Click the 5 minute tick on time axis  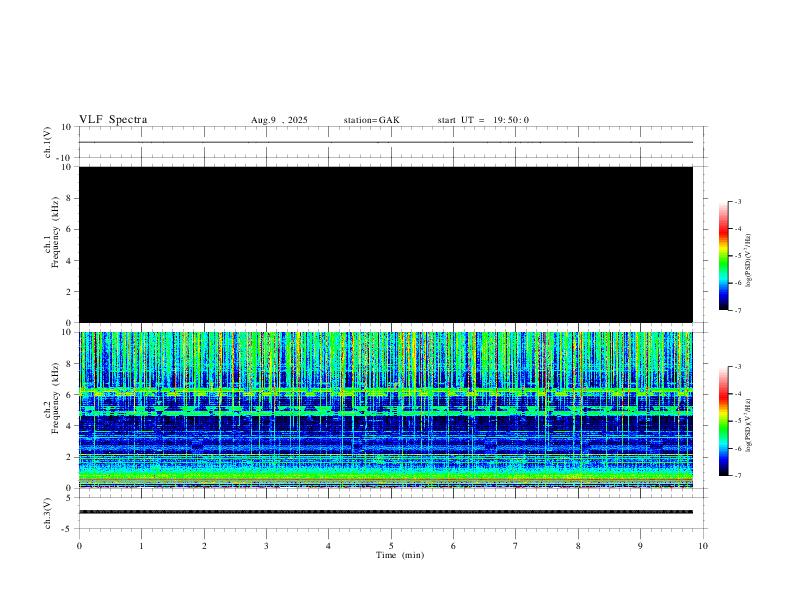391,545
